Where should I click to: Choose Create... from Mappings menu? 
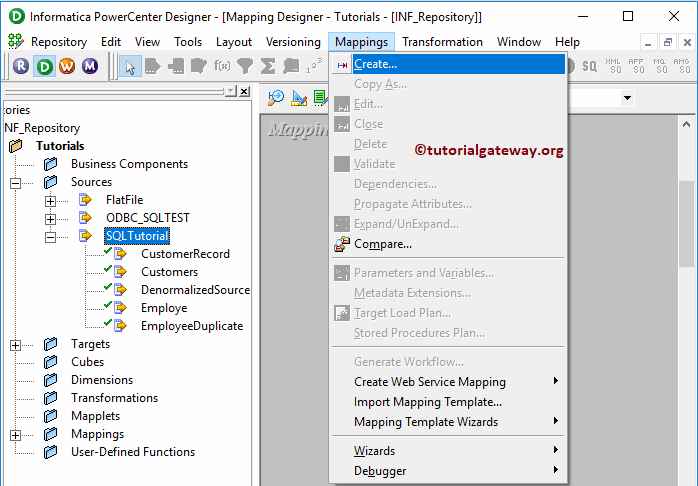[449, 64]
